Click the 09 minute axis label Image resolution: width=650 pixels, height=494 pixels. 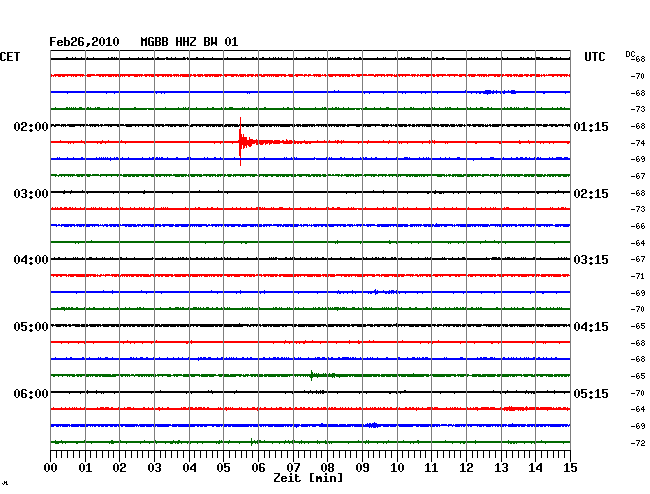click(362, 467)
